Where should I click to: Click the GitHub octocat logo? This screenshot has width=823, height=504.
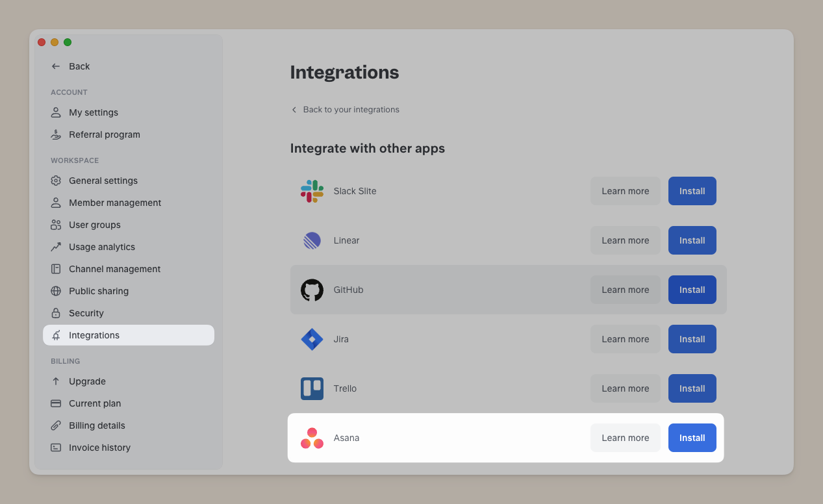[x=312, y=290]
